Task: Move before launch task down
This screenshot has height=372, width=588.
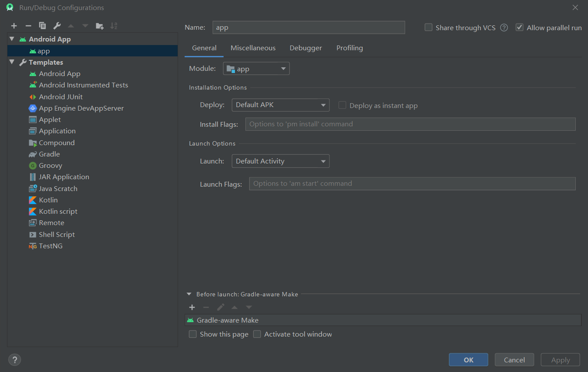Action: 249,307
